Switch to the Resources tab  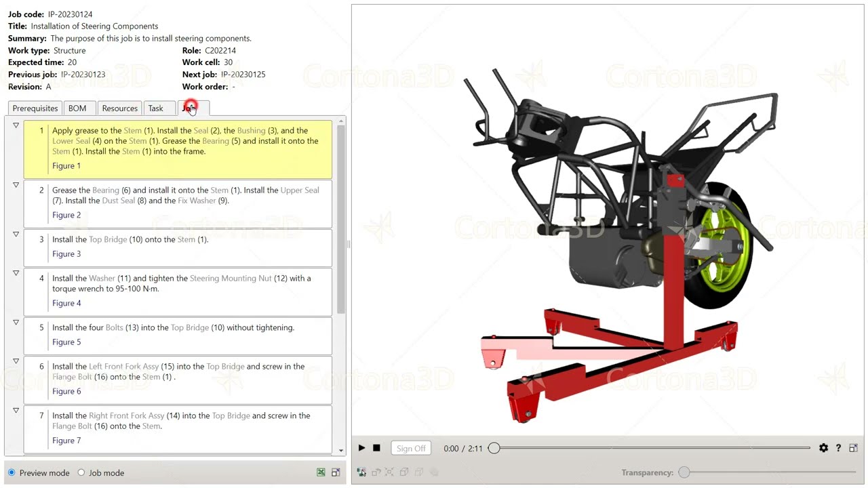pyautogui.click(x=120, y=108)
